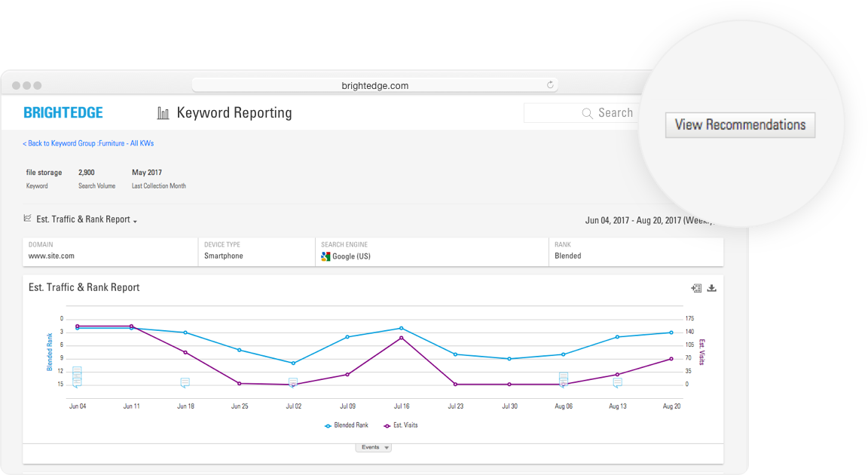Click the search magnifier icon

click(588, 113)
